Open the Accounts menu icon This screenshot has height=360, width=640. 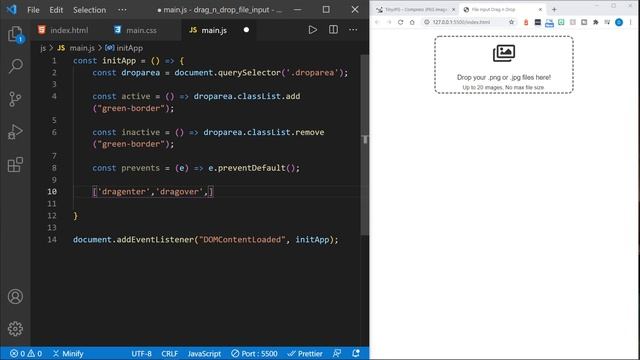15,296
